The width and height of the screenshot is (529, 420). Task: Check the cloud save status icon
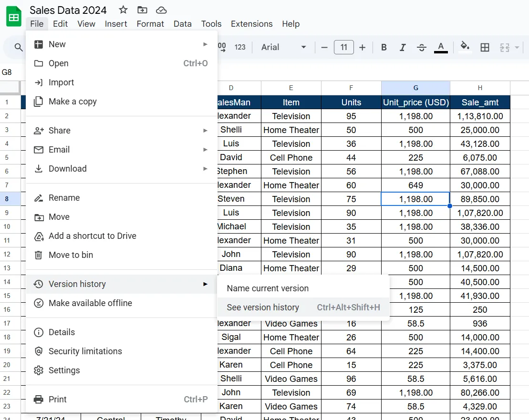pos(161,10)
